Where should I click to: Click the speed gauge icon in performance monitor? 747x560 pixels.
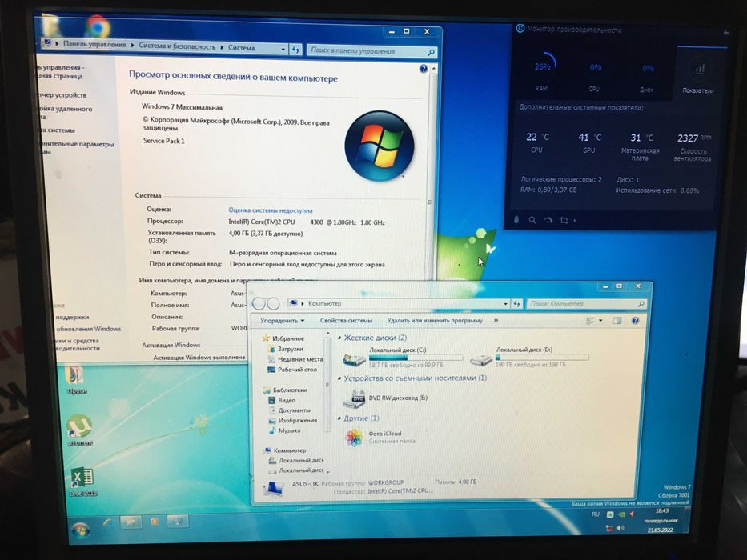pyautogui.click(x=548, y=220)
